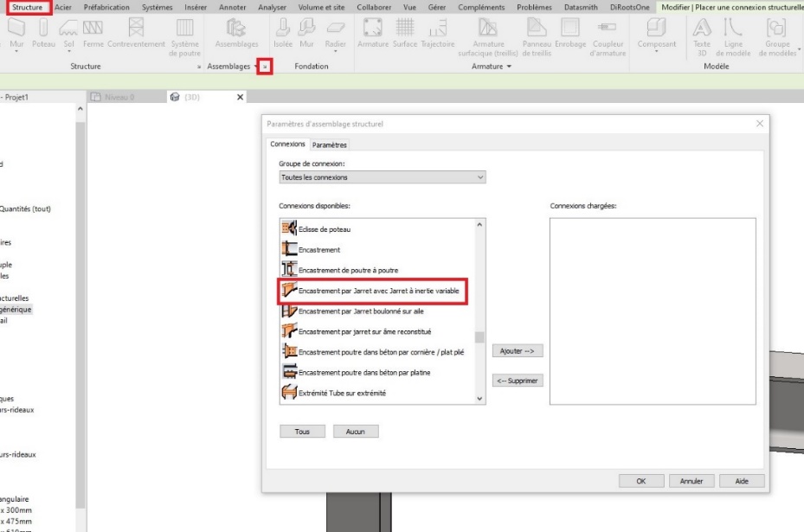
Task: Open the Préfabrication ribbon tab
Action: point(106,7)
